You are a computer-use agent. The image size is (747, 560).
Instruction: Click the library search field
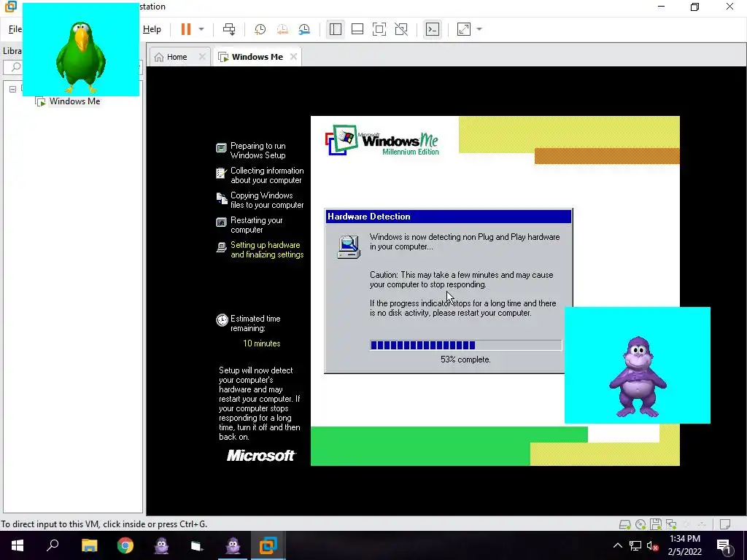(x=71, y=67)
